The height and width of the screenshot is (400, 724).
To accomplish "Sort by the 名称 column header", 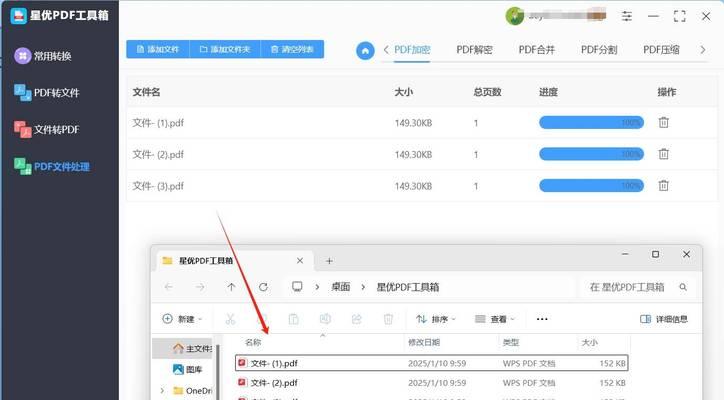I will click(253, 342).
